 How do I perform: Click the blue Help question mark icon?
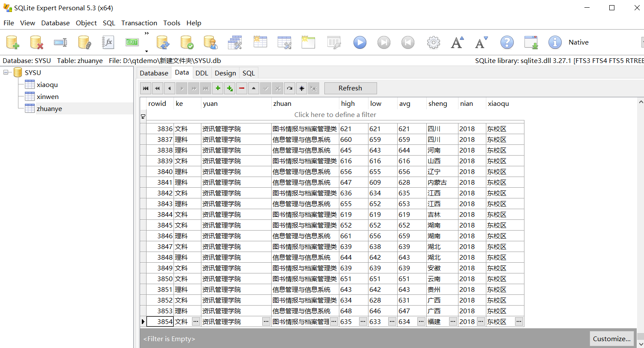pos(507,42)
